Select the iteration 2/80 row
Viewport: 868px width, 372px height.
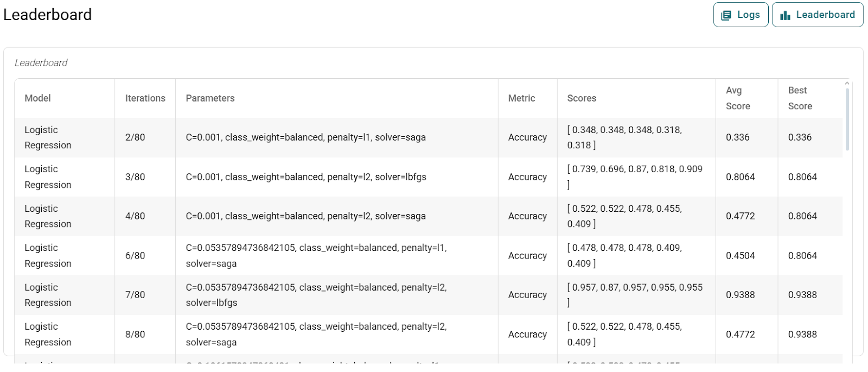(x=135, y=137)
